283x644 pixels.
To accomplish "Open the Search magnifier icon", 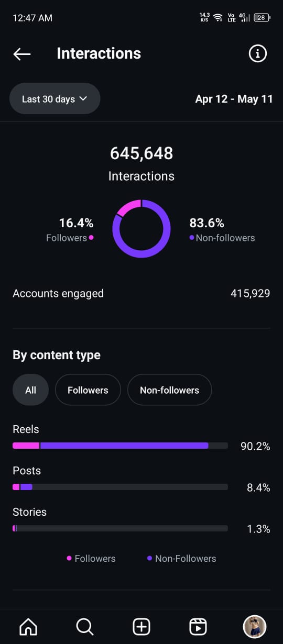I will 84,626.
